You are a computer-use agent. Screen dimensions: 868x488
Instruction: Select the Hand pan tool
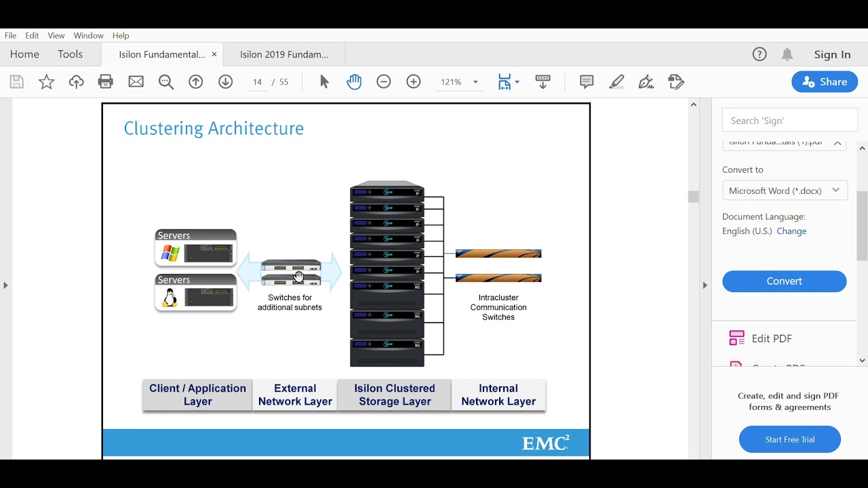[354, 82]
